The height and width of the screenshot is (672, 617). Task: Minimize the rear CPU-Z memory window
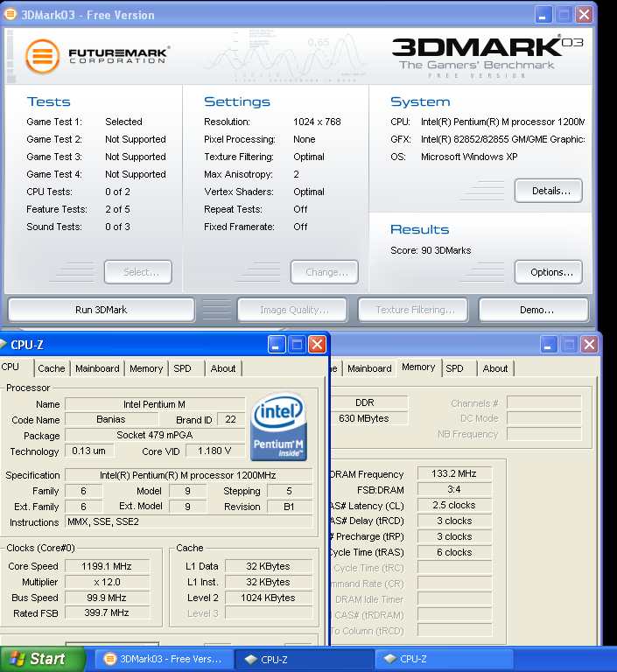(x=549, y=345)
